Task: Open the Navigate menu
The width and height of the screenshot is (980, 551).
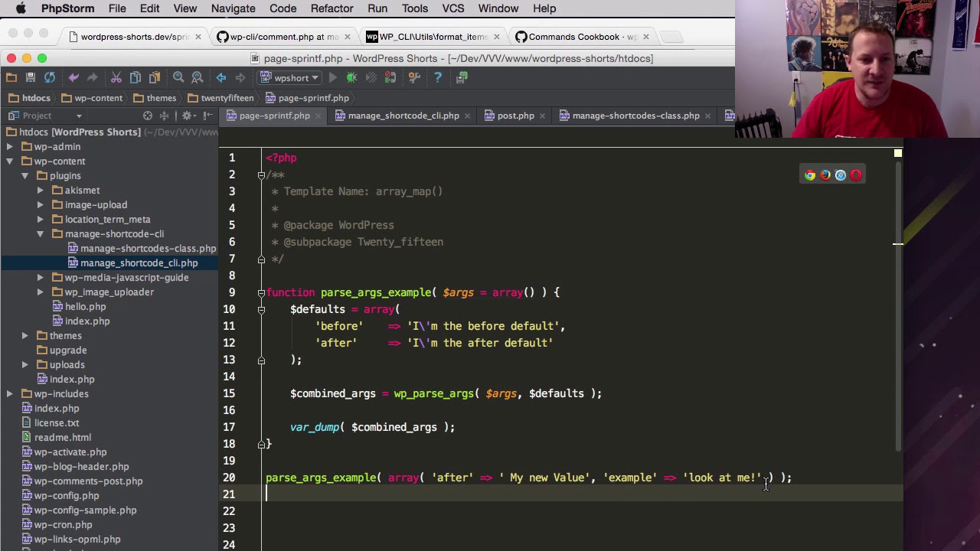Action: (x=233, y=8)
